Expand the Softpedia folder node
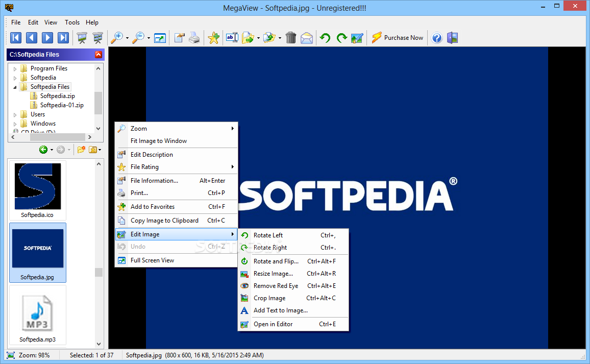The width and height of the screenshot is (590, 364). point(15,78)
